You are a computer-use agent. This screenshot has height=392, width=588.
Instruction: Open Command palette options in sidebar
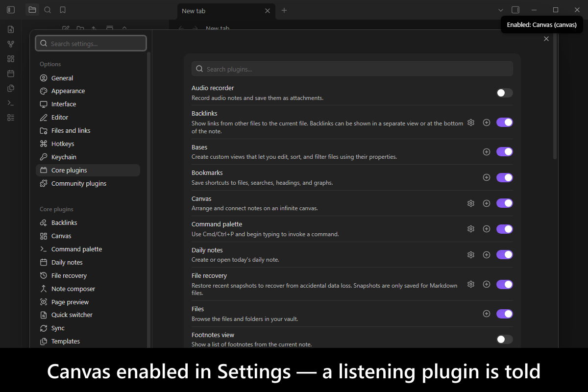(88, 249)
